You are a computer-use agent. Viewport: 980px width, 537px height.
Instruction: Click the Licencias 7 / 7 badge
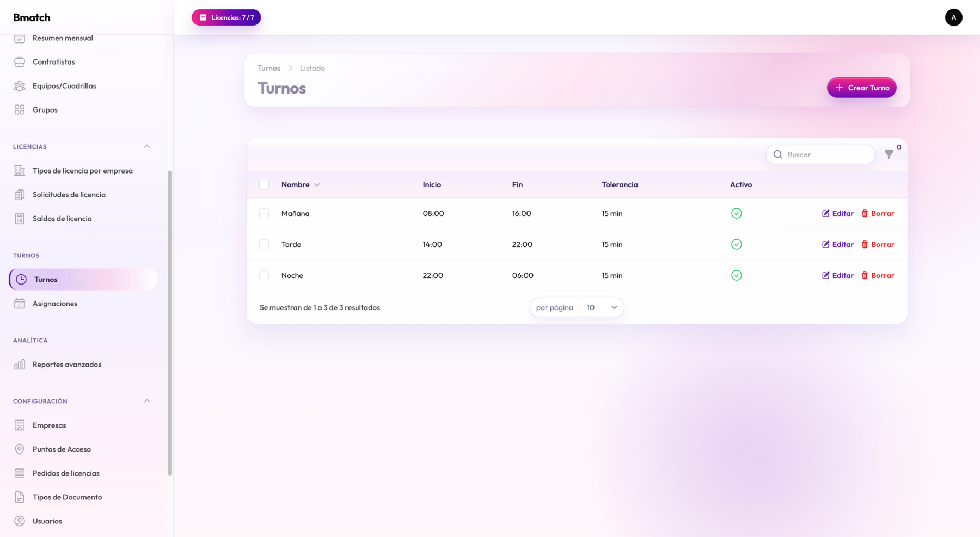click(226, 17)
